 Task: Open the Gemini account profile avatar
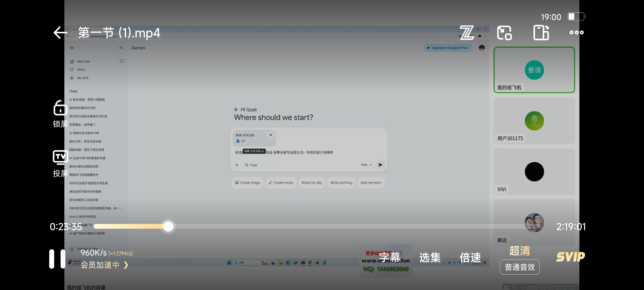tap(482, 48)
